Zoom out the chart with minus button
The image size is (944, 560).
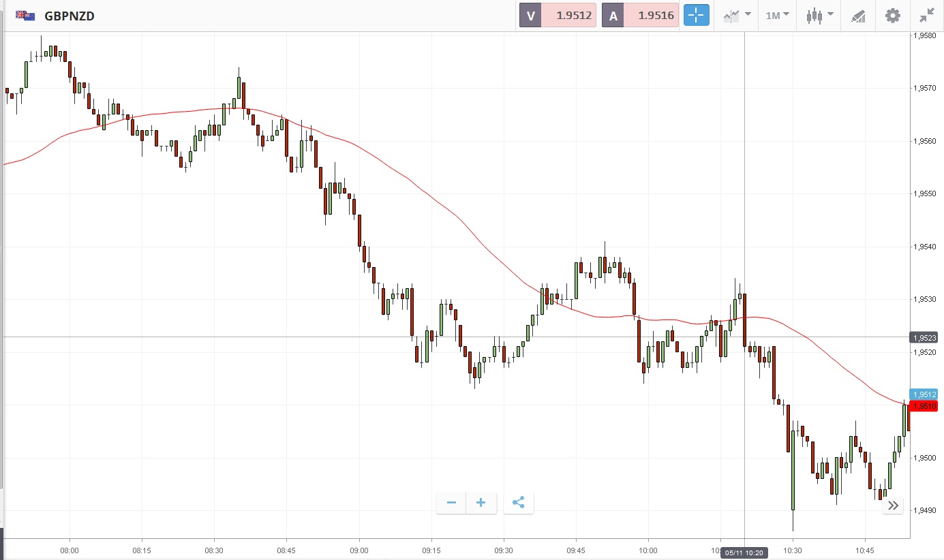pyautogui.click(x=451, y=503)
